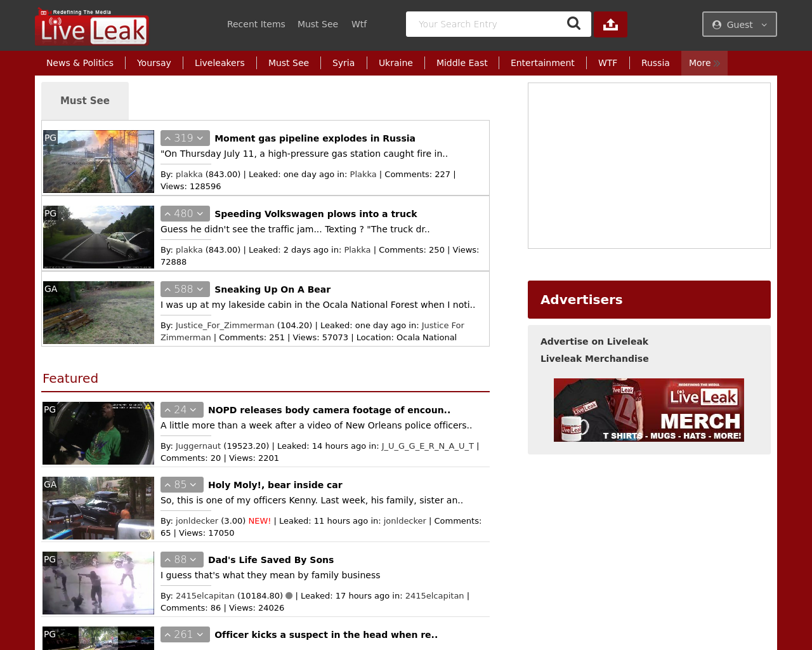812x650 pixels.
Task: Open Must See in top header
Action: [318, 24]
